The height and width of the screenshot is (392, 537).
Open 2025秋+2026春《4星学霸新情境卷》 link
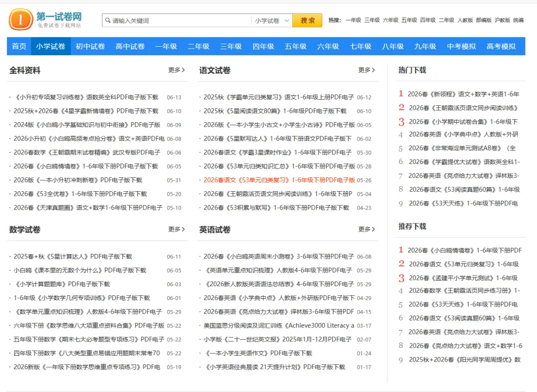pos(86,111)
